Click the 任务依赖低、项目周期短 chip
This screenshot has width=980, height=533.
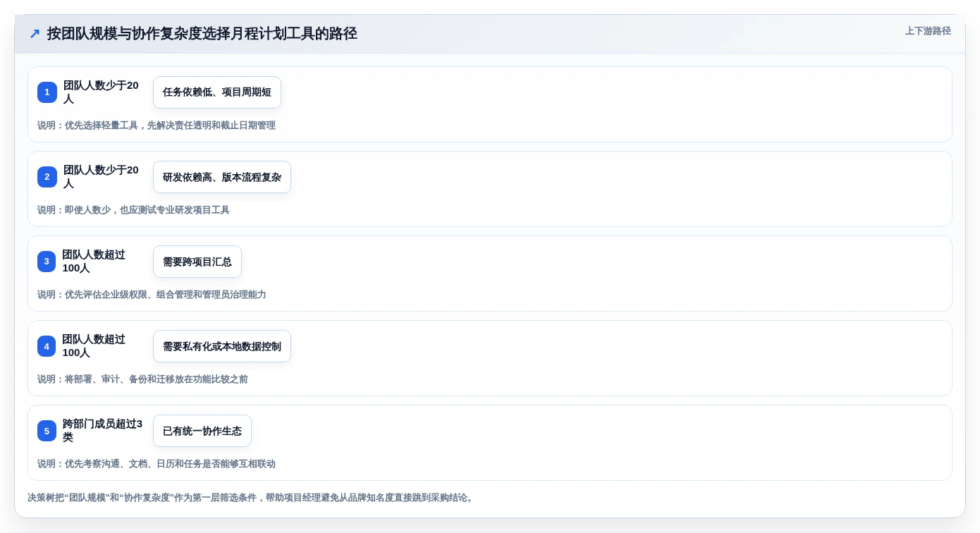point(217,92)
